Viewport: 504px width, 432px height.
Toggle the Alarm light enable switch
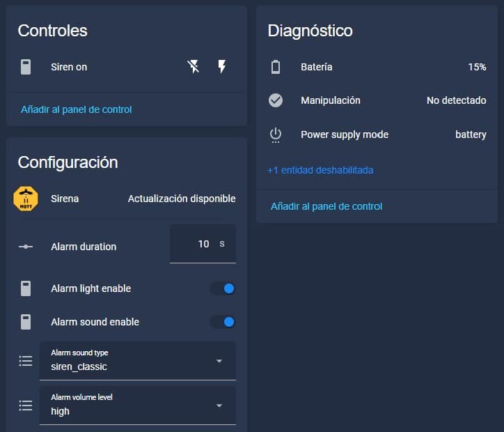[x=223, y=288]
